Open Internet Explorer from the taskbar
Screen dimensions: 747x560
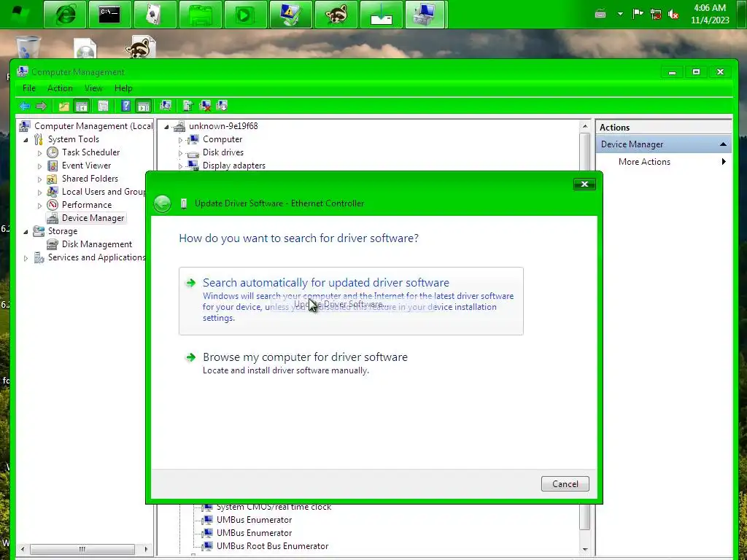(x=65, y=15)
